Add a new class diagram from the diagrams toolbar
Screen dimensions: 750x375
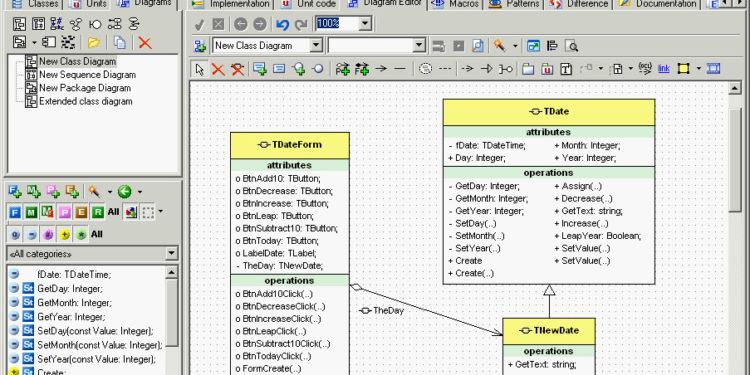(20, 24)
